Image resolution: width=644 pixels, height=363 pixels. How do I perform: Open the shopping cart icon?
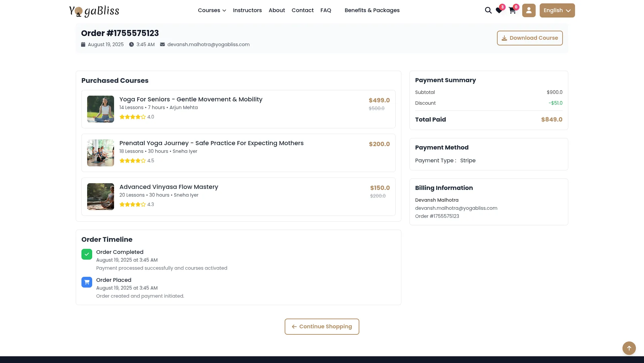tap(512, 10)
